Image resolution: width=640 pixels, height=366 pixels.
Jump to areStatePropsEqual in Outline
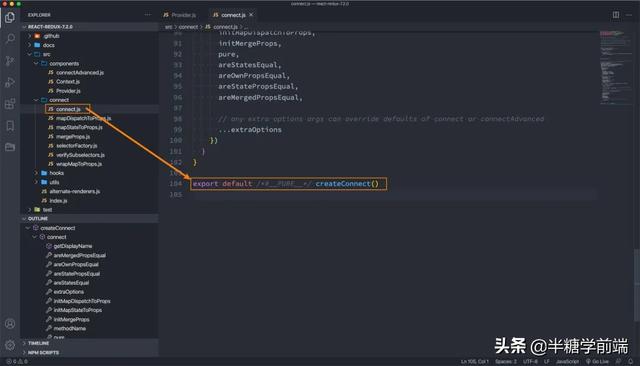(x=77, y=273)
